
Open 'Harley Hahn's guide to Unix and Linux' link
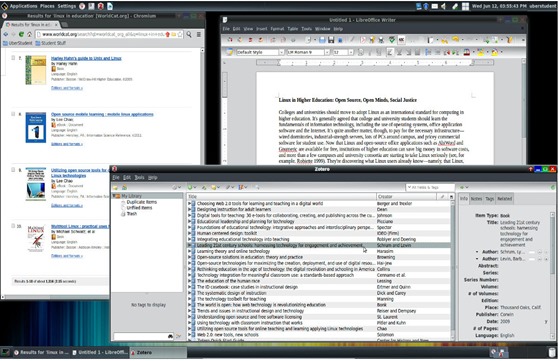click(86, 58)
